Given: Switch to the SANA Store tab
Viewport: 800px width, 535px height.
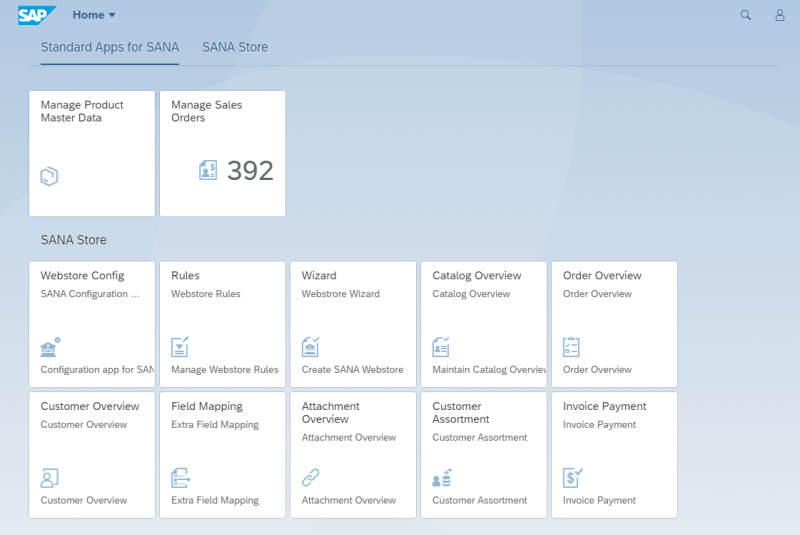Looking at the screenshot, I should point(235,47).
